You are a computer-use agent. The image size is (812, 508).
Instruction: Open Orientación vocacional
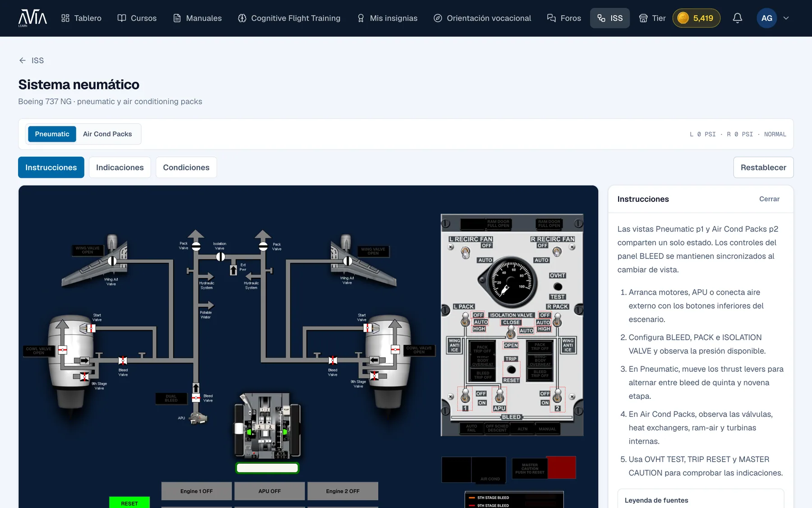tap(482, 18)
